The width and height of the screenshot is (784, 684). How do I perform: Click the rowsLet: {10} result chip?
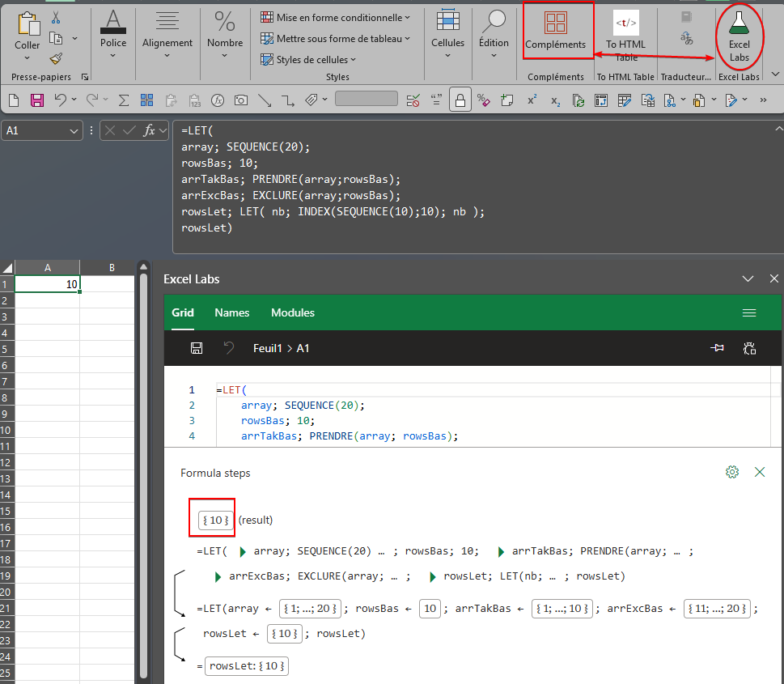[x=247, y=666]
